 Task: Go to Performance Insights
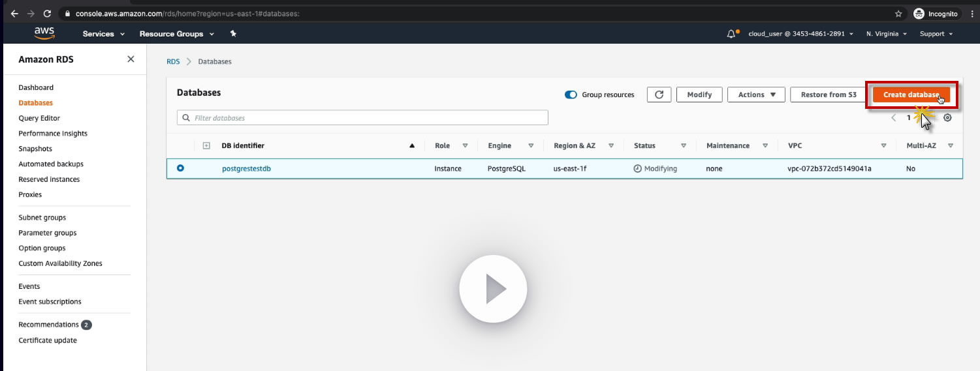pyautogui.click(x=53, y=134)
